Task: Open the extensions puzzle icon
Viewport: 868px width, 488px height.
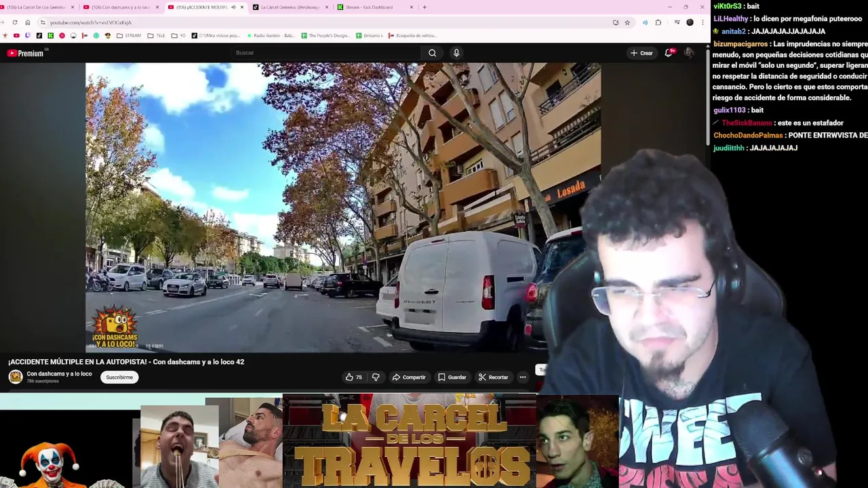Action: 658,22
